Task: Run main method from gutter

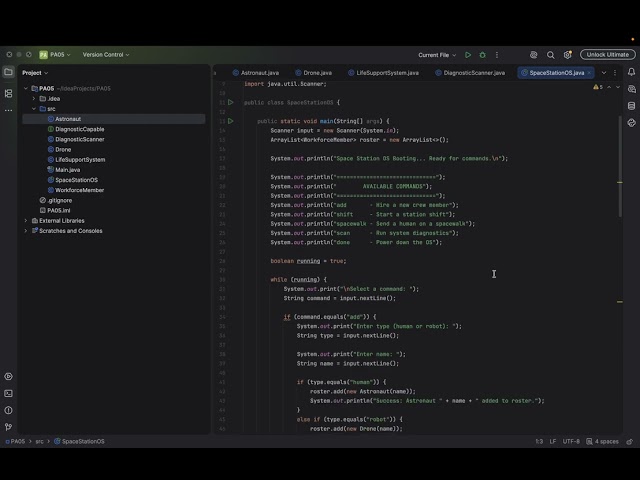Action: pyautogui.click(x=231, y=121)
